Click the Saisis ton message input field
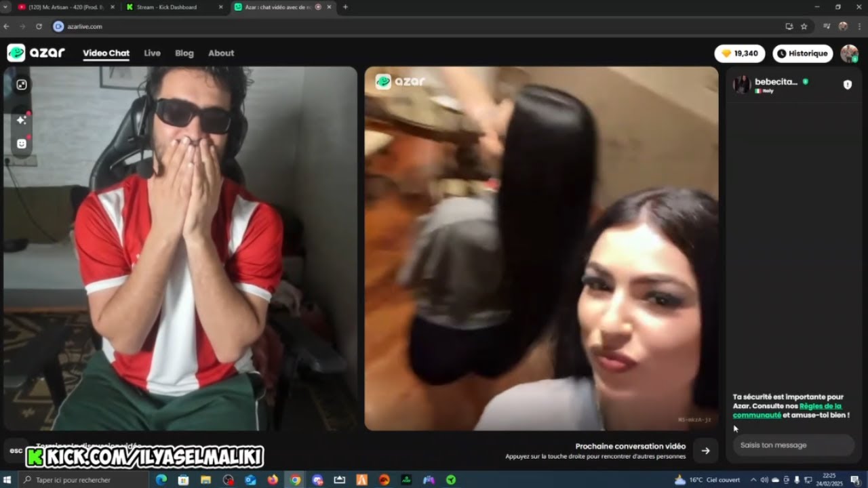 (793, 445)
